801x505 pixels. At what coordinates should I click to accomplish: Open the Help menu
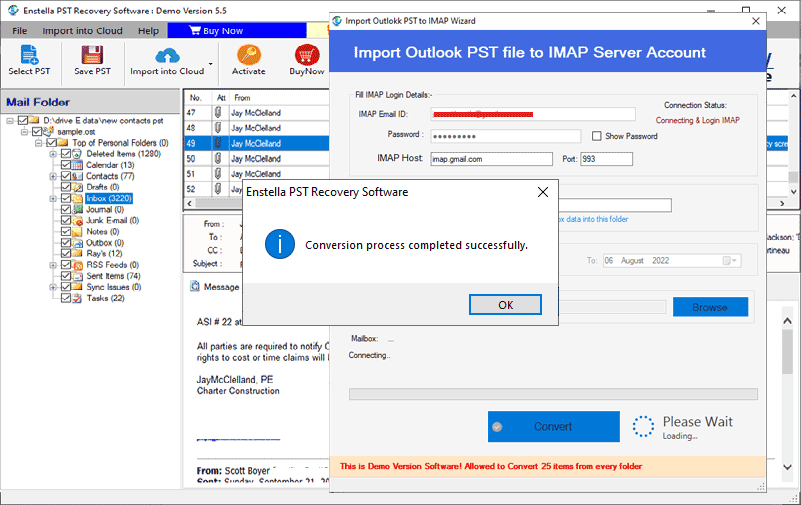[148, 31]
